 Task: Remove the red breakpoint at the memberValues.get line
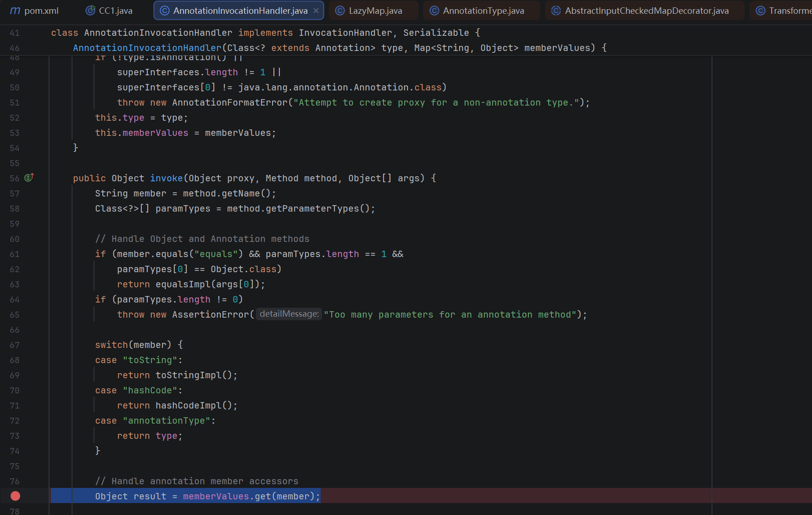[x=15, y=496]
